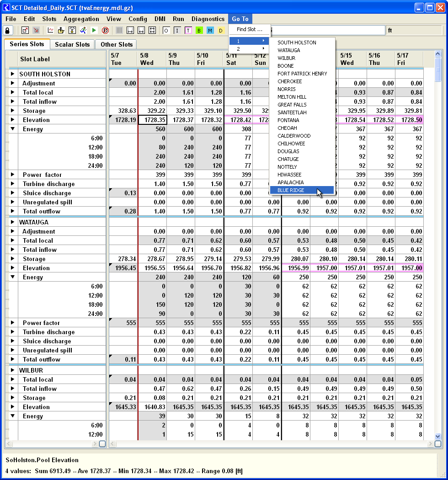Switch to the Series Slots tab
Screen dimensions: 448x480
pyautogui.click(x=27, y=44)
